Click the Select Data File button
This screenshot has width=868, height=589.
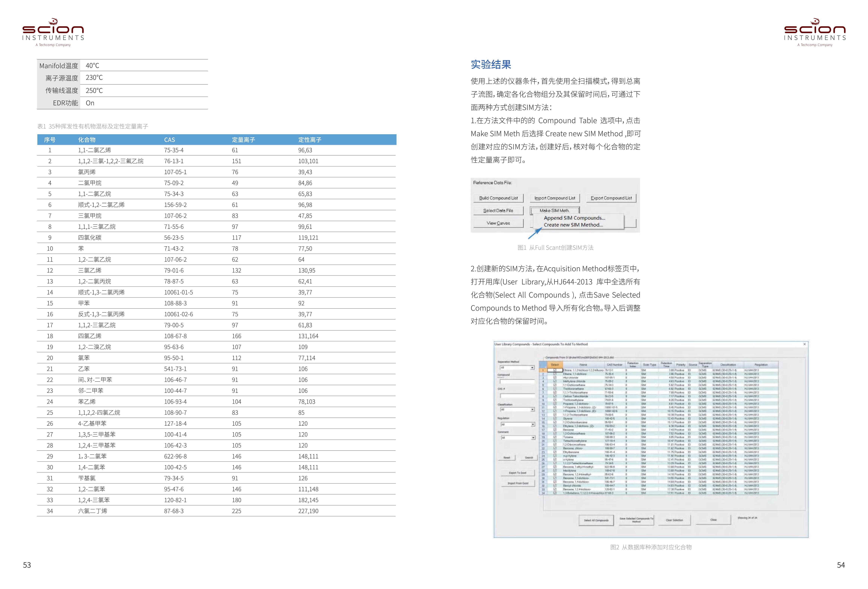[x=498, y=211]
